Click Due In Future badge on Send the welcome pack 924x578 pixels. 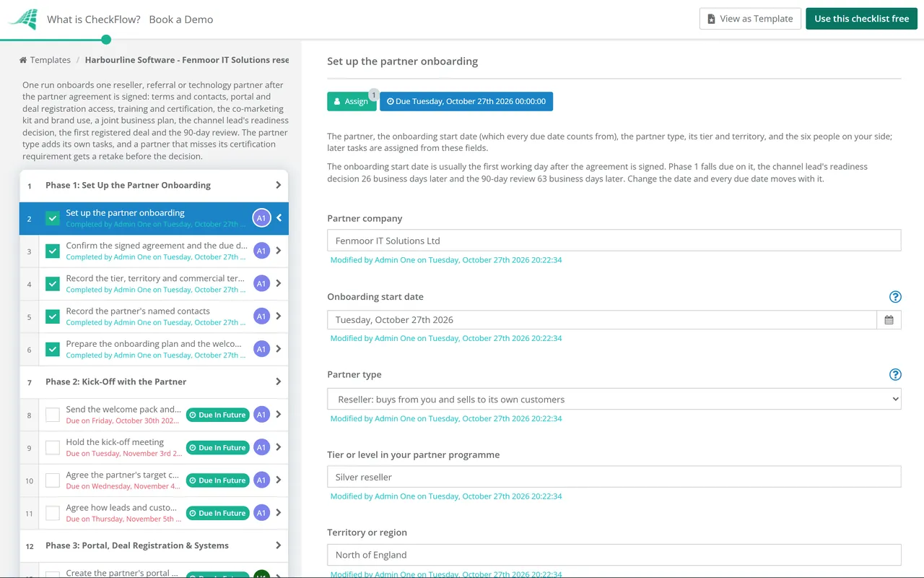[218, 415]
